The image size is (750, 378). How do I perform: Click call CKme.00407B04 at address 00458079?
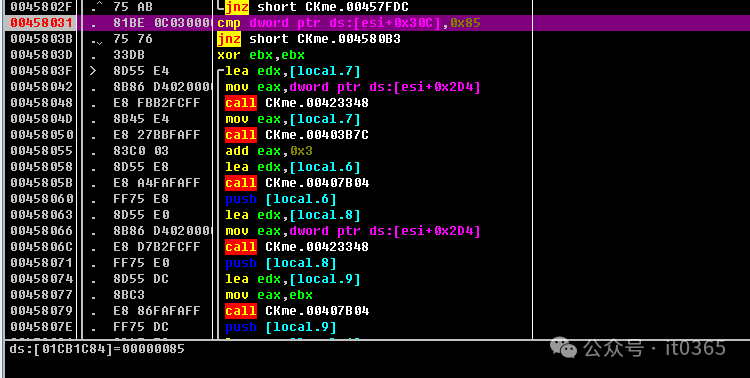(x=297, y=311)
